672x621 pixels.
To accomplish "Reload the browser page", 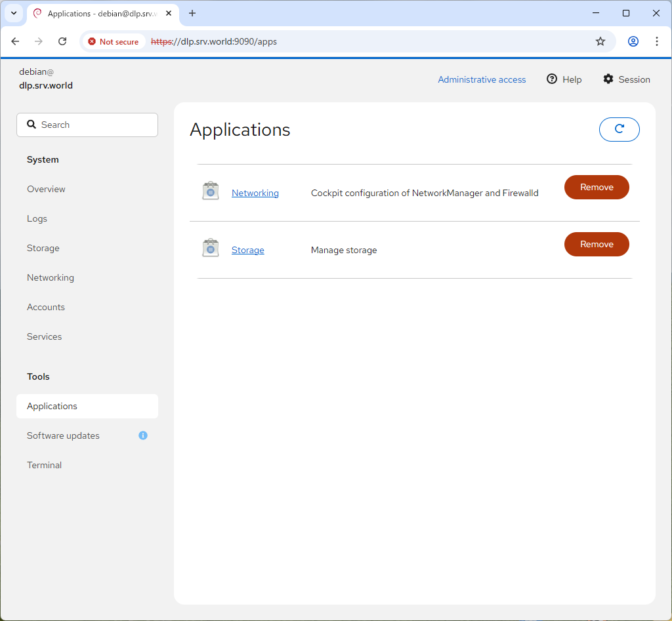I will point(62,41).
